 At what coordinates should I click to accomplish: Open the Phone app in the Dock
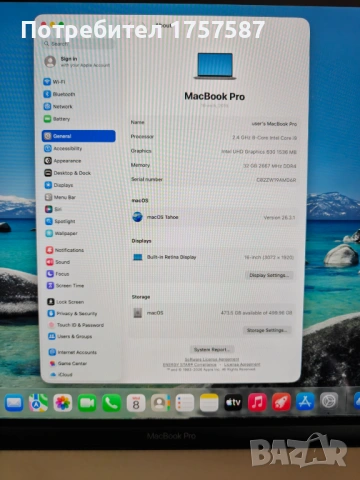click(x=111, y=403)
